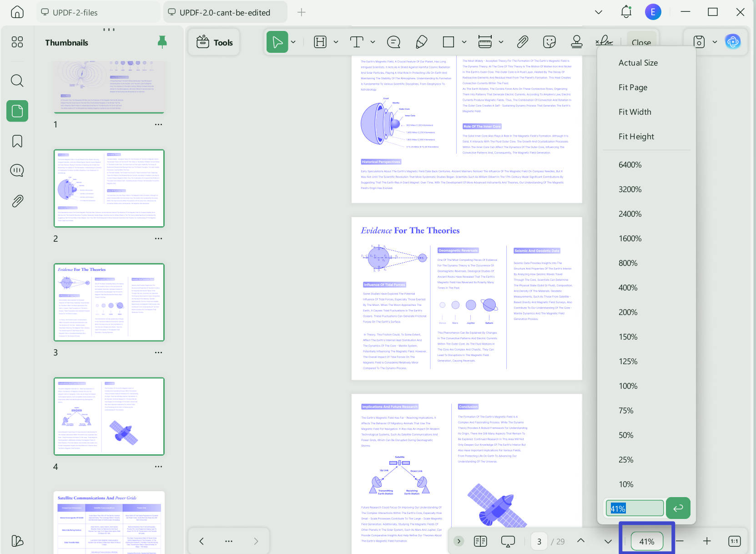Open page 1 thumbnail options menu
The image size is (756, 554).
point(158,124)
